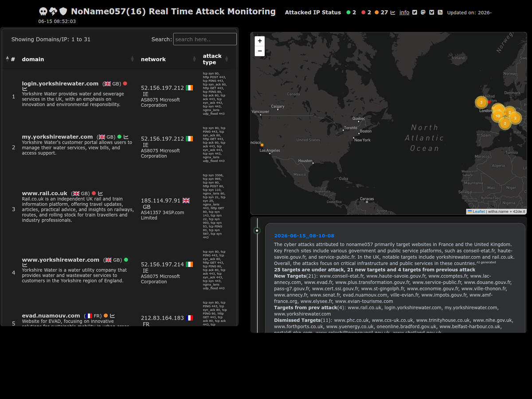Select the evad.nuamouv.com domain name
Viewport: 532px width, 399px height.
(x=51, y=316)
